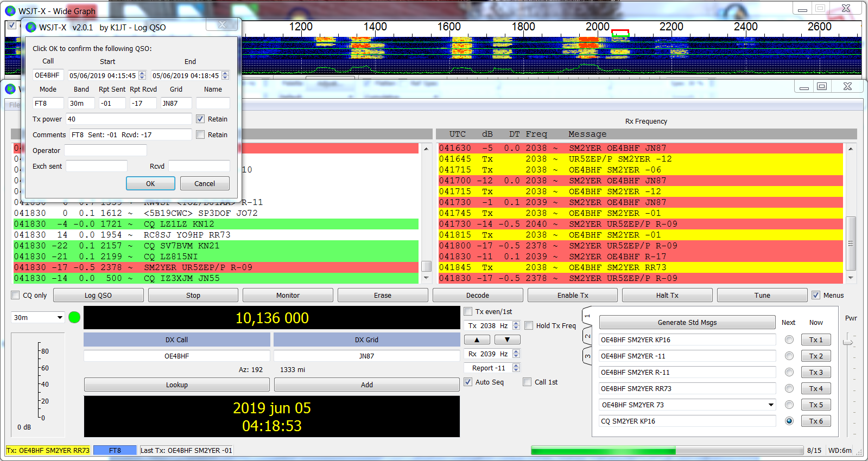Click the CQ LZ1LZ KN12 decode row

click(x=216, y=224)
